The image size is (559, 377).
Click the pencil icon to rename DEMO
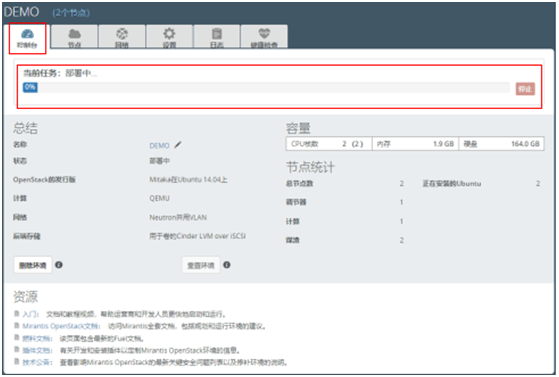pyautogui.click(x=178, y=145)
